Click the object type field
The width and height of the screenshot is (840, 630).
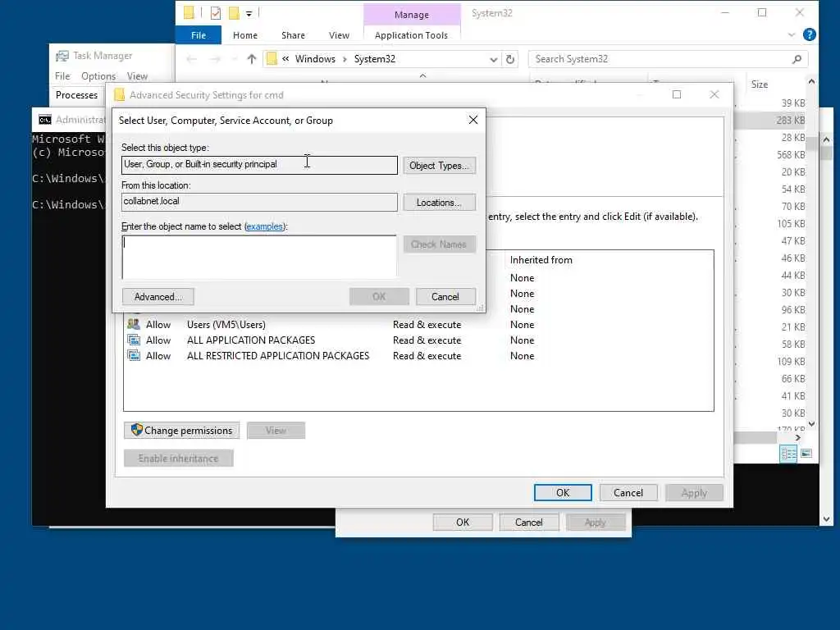pyautogui.click(x=259, y=165)
